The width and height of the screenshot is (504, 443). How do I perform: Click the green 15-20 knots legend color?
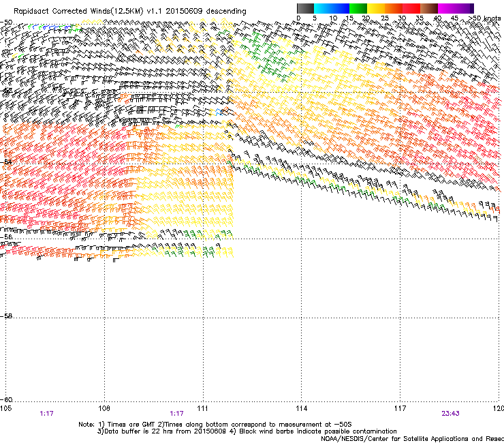point(358,8)
